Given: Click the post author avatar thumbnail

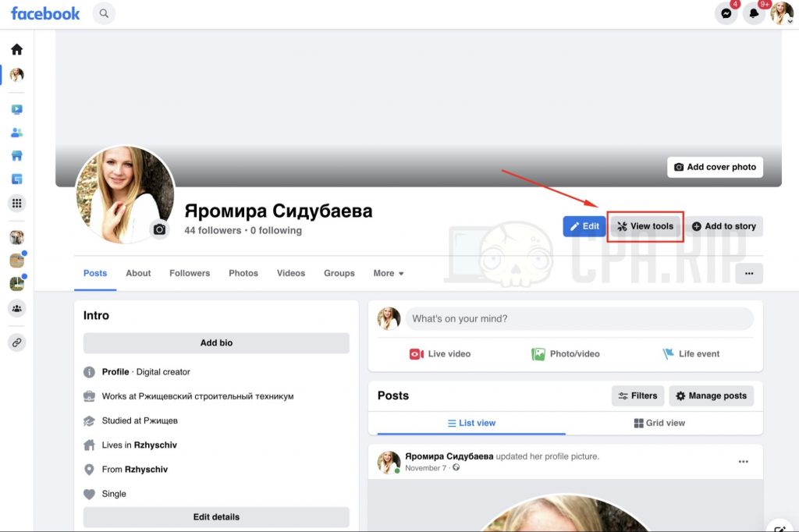Looking at the screenshot, I should click(x=389, y=462).
